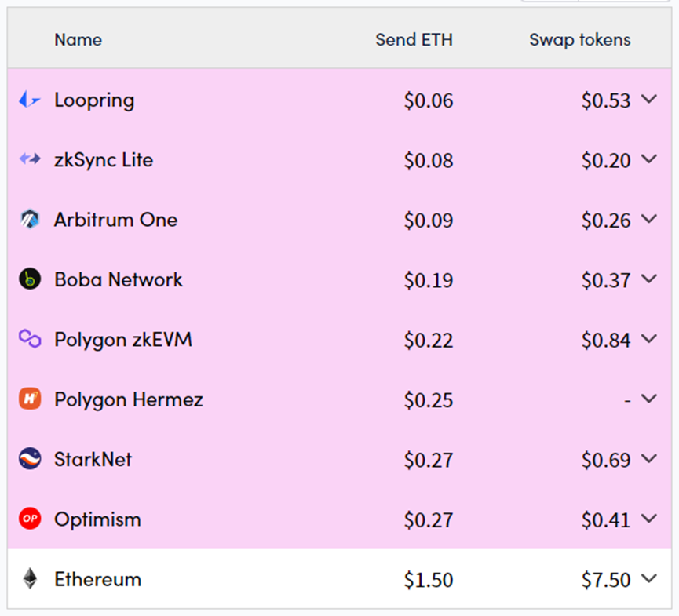
Task: Click the StarkNet logo icon
Action: pyautogui.click(x=29, y=459)
